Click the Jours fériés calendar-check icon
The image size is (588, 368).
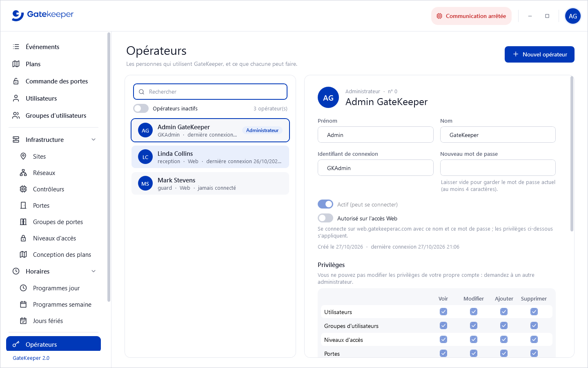pyautogui.click(x=23, y=321)
